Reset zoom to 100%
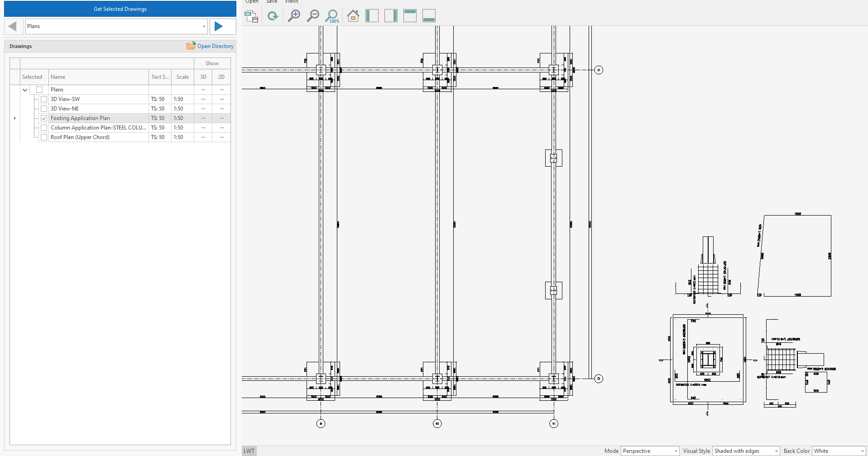Screen dimensions: 868x456 (332, 16)
